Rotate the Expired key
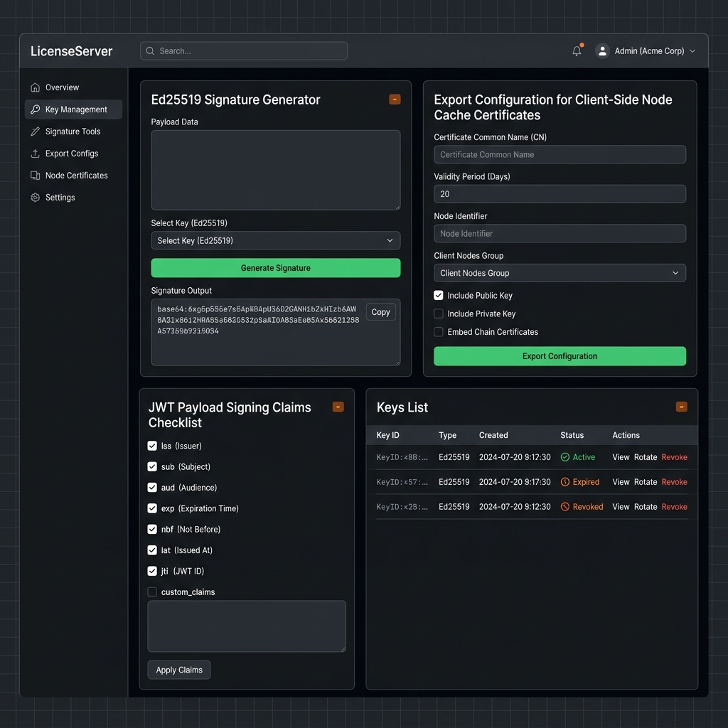 (646, 482)
